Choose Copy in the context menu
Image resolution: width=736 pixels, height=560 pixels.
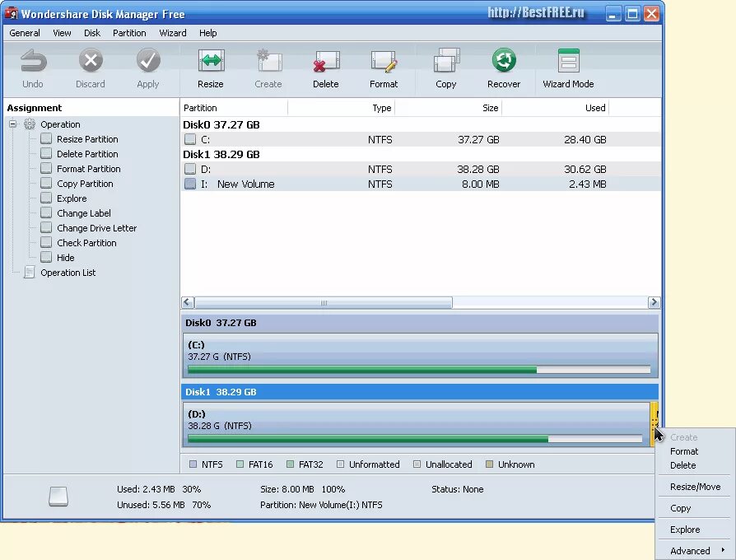pyautogui.click(x=680, y=508)
